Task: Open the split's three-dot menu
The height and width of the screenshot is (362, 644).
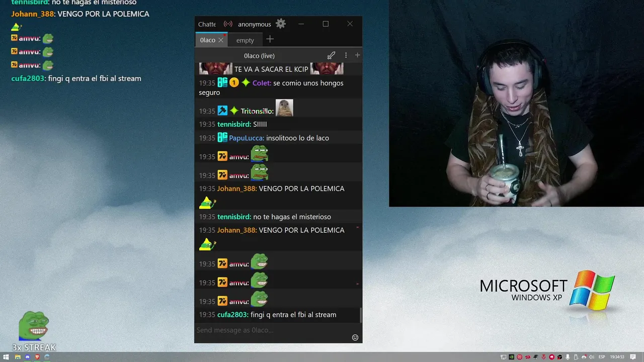Action: click(346, 55)
